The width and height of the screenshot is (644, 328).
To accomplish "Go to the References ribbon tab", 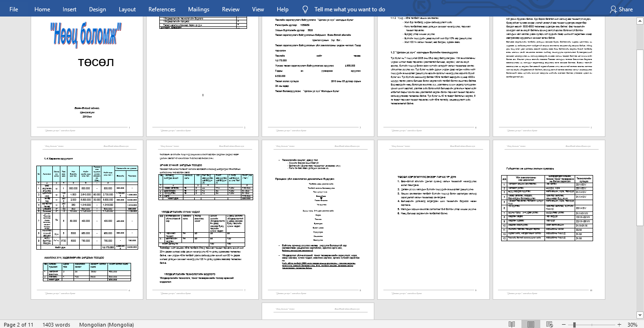I will pos(162,9).
